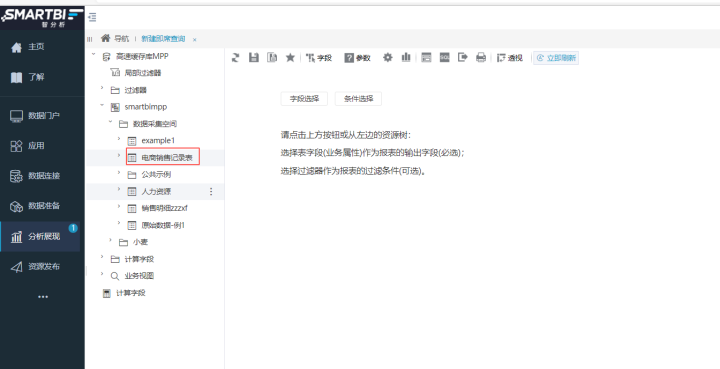720x369 pixels.
Task: Select bottom 计算字段 calculator item
Action: [x=130, y=293]
